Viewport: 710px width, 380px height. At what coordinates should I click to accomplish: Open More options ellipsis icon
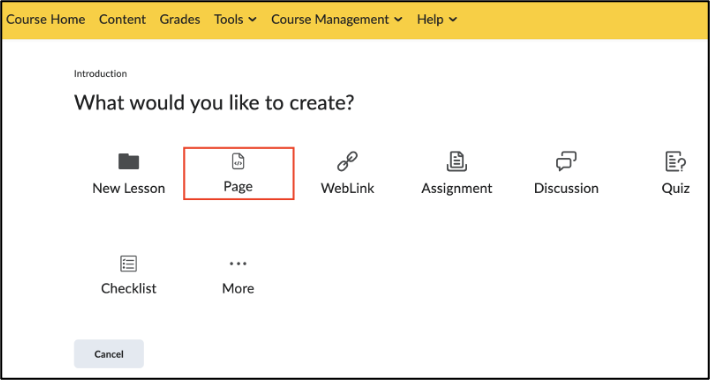[x=238, y=264]
